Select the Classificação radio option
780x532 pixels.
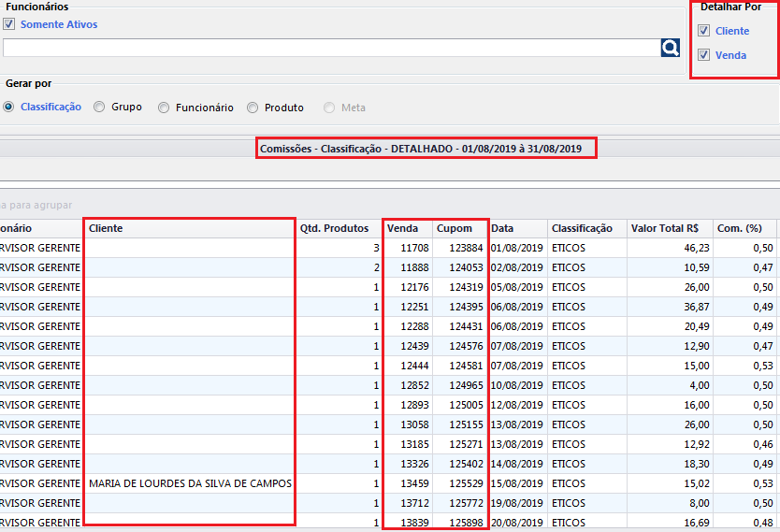[x=9, y=108]
